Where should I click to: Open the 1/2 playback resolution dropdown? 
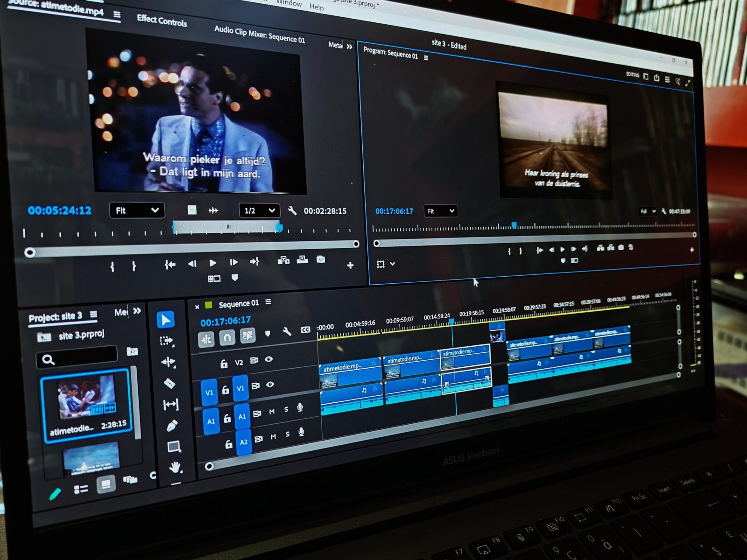coord(259,211)
